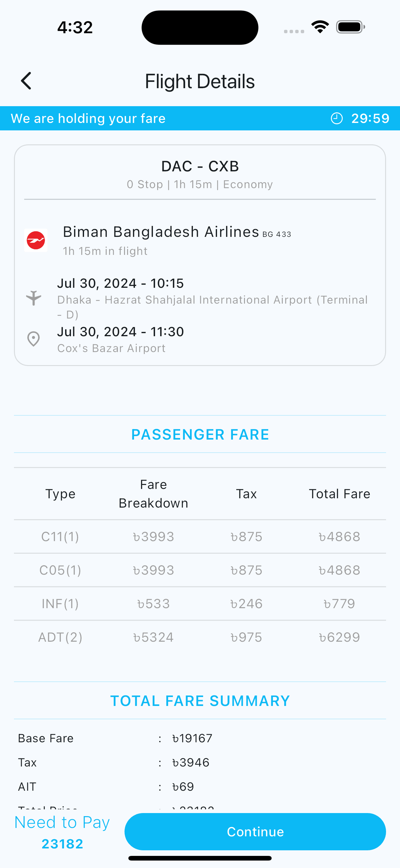Select the C05(1) passenger fare row
Viewport: 400px width, 868px height.
pyautogui.click(x=200, y=570)
